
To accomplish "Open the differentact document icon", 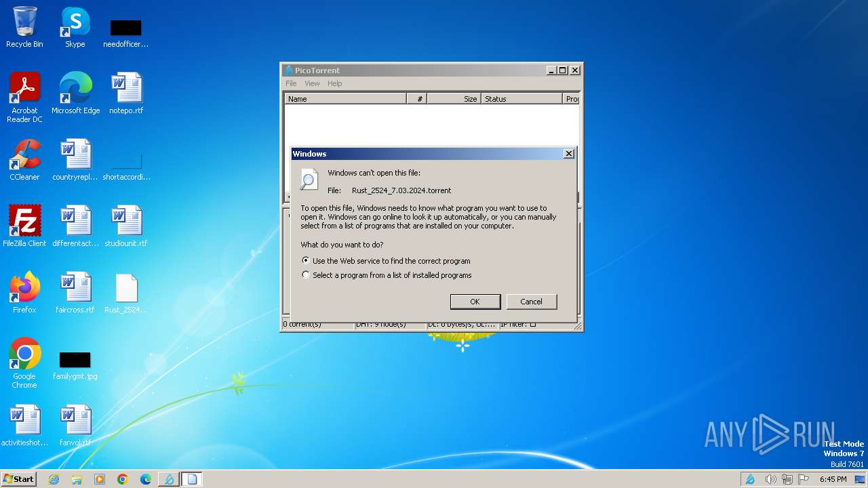I will 75,226.
